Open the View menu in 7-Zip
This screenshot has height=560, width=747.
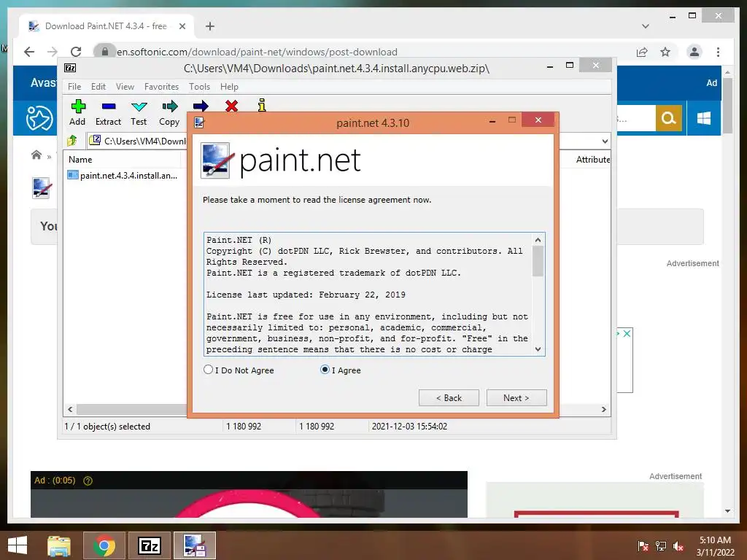pyautogui.click(x=125, y=87)
